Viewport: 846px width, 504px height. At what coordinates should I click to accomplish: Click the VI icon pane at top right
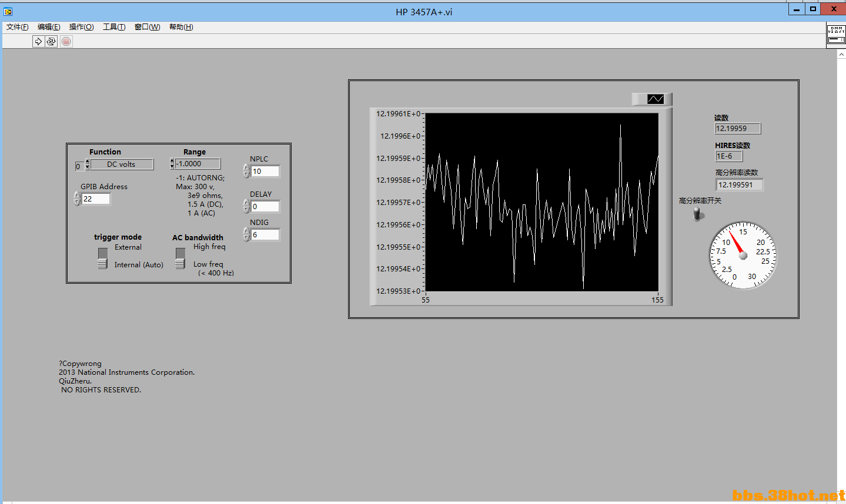coord(836,35)
